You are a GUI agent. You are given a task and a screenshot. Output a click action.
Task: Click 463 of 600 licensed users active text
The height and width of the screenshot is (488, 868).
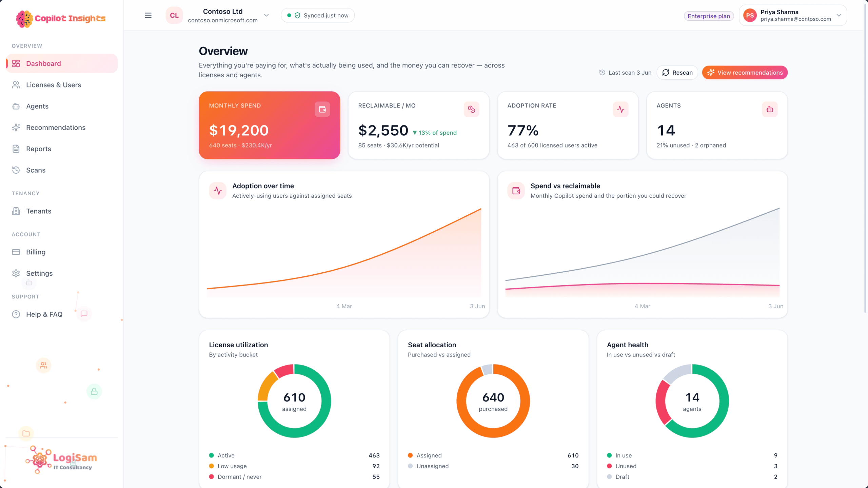[552, 145]
